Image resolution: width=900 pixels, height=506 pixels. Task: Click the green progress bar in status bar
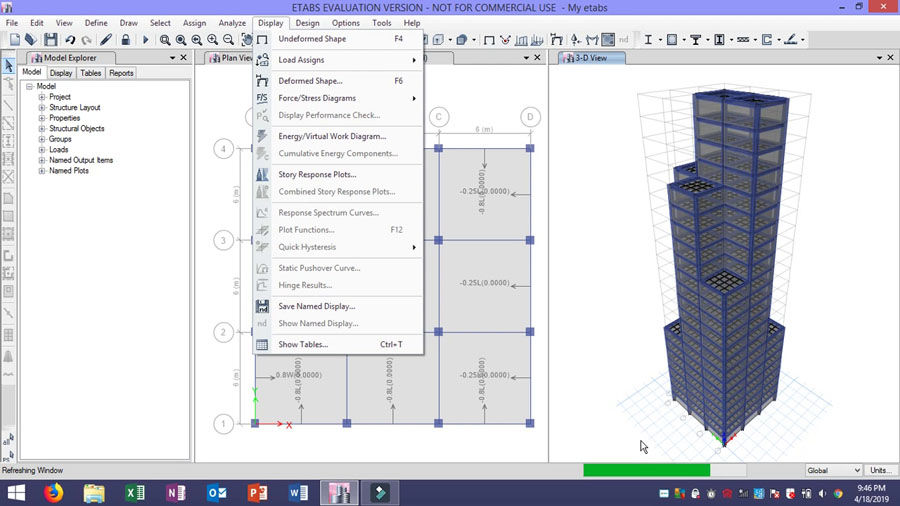647,470
